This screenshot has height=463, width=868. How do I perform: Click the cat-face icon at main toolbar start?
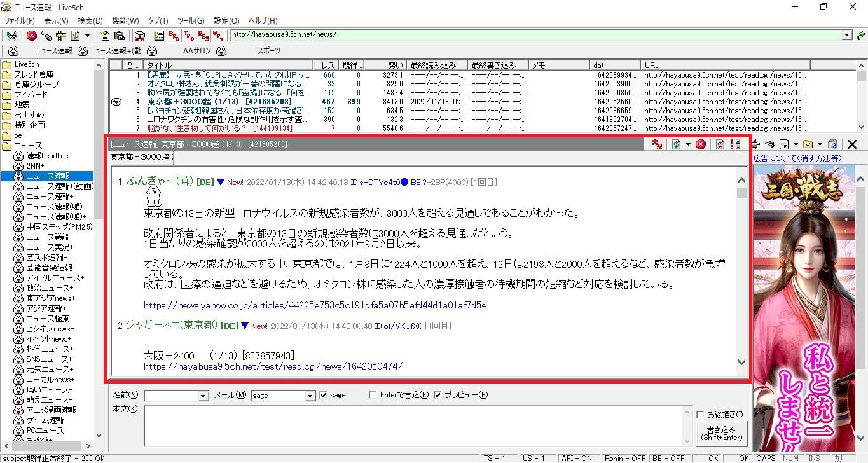point(11,36)
